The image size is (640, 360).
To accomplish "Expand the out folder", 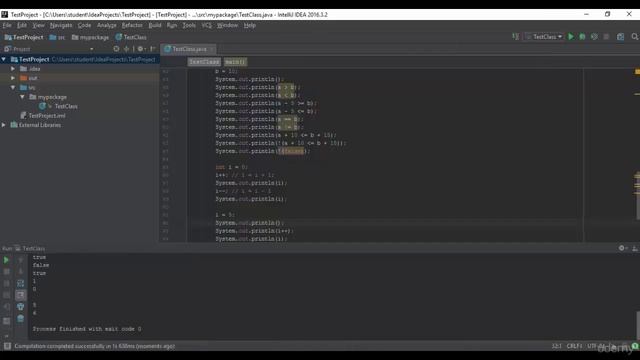I will click(13, 78).
